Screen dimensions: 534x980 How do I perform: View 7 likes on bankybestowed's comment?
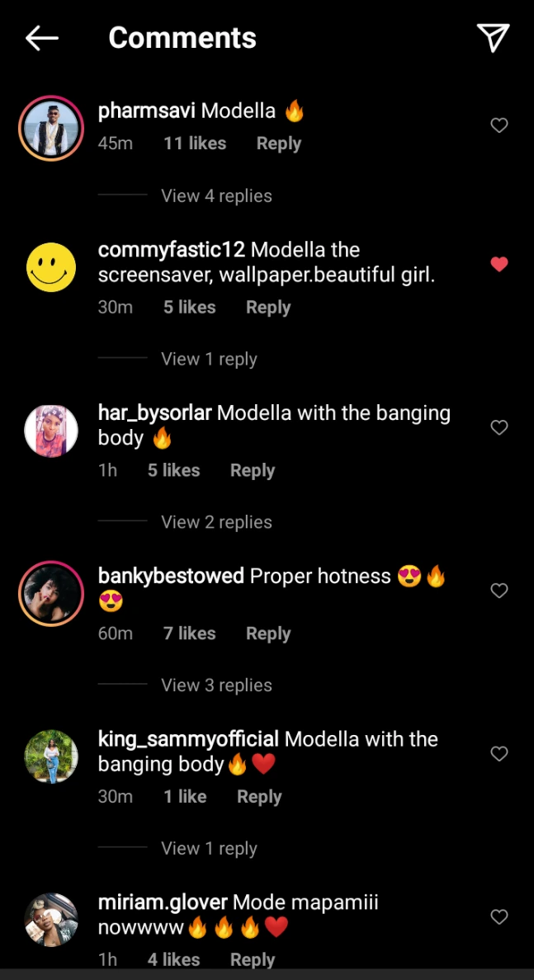190,634
